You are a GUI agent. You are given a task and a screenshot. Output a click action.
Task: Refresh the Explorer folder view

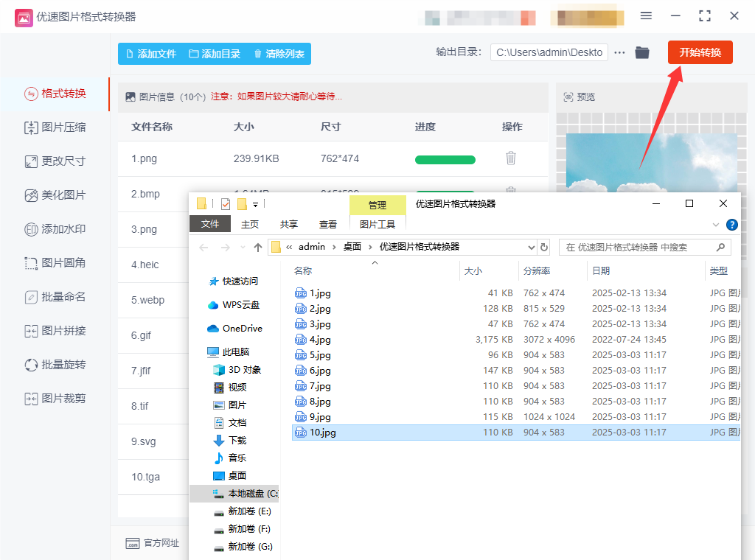(544, 248)
